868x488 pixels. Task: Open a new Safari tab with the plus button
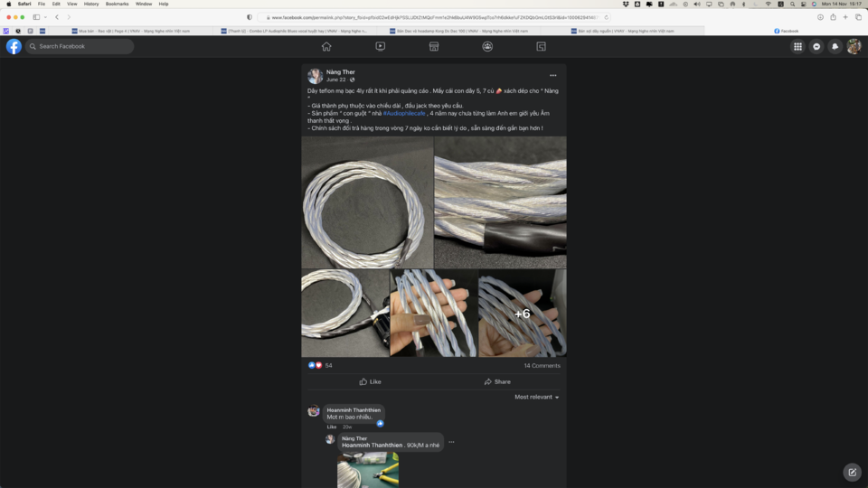(x=845, y=17)
